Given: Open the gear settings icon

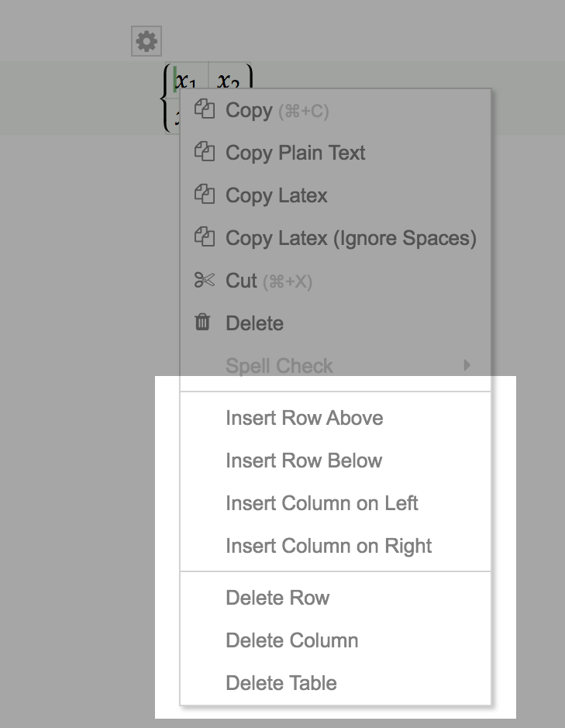Looking at the screenshot, I should [146, 41].
